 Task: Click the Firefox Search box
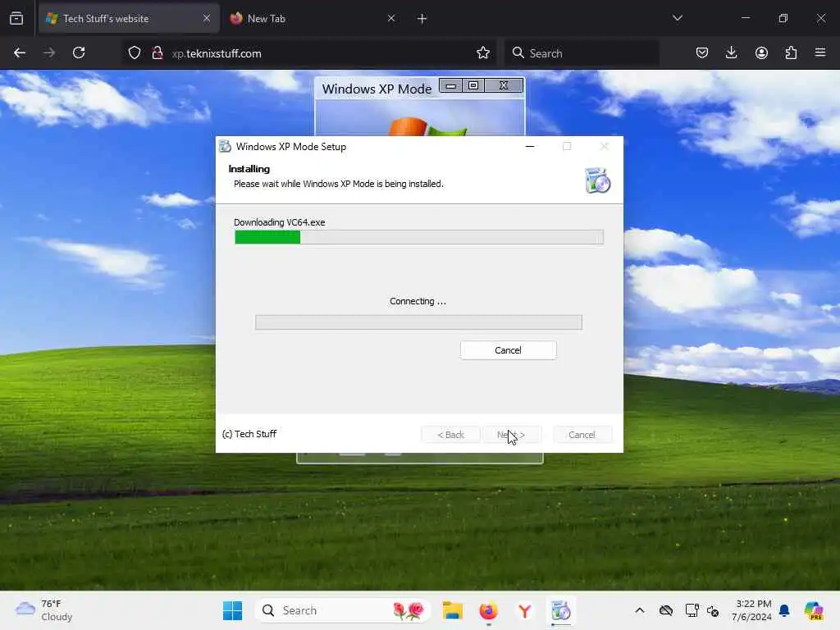coord(582,53)
